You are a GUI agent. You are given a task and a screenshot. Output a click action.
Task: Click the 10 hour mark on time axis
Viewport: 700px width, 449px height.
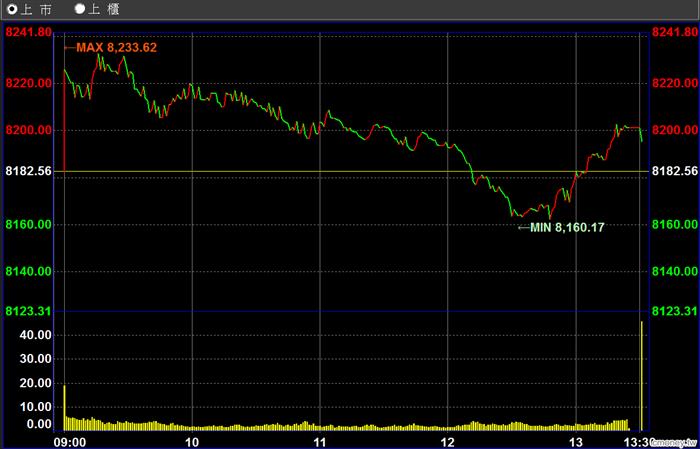(x=191, y=441)
